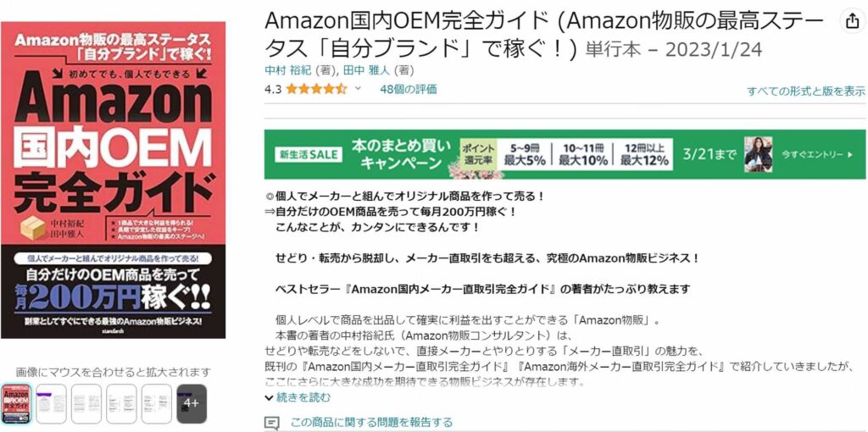Click the 新生活SALE badge on banner
Image resolution: width=868 pixels, height=432 pixels.
pyautogui.click(x=309, y=155)
